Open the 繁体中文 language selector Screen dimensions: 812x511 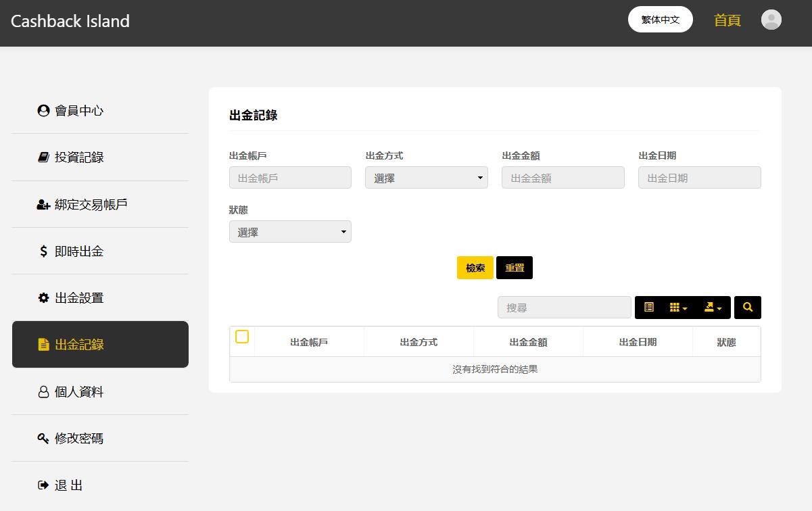tap(661, 20)
